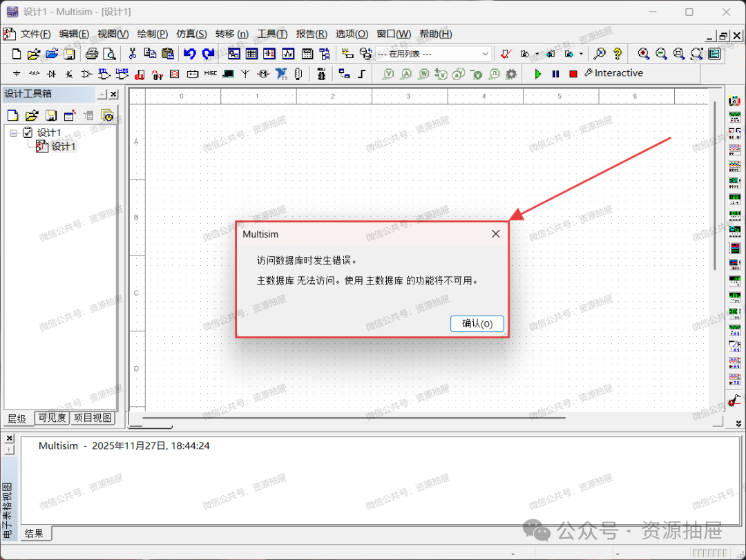Cut the selection with the scissors icon

132,54
